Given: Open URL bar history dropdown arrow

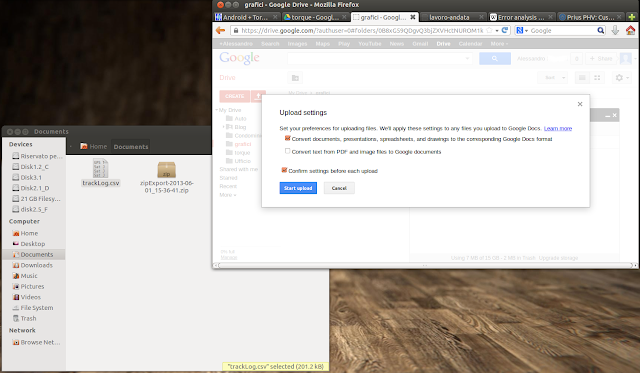Looking at the screenshot, I should click(x=497, y=30).
